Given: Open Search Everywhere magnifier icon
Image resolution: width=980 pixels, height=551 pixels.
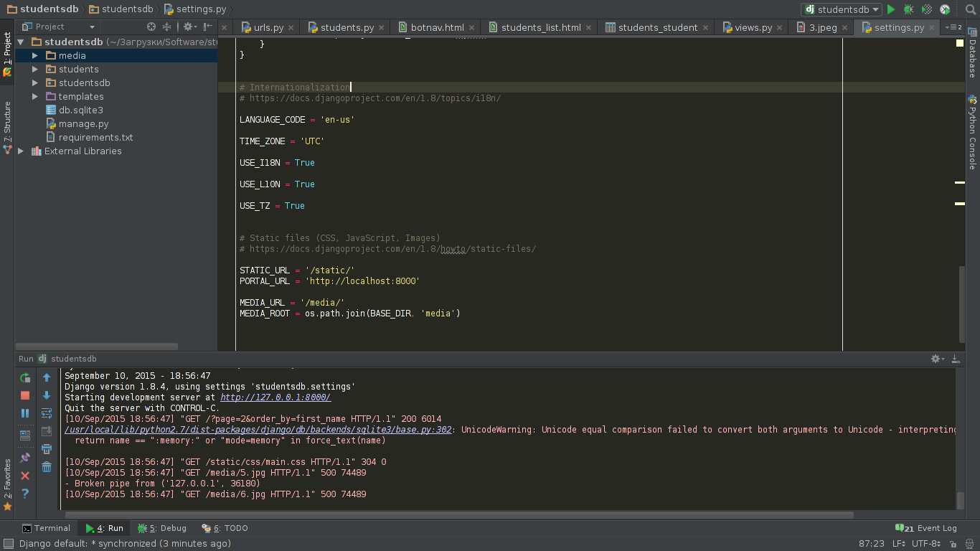Looking at the screenshot, I should pos(971,9).
